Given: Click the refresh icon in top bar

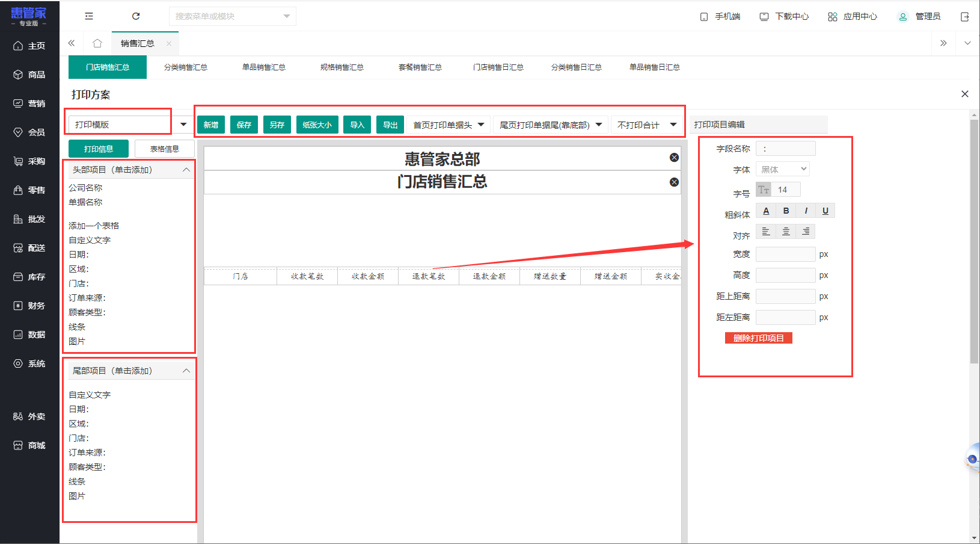Looking at the screenshot, I should point(136,16).
